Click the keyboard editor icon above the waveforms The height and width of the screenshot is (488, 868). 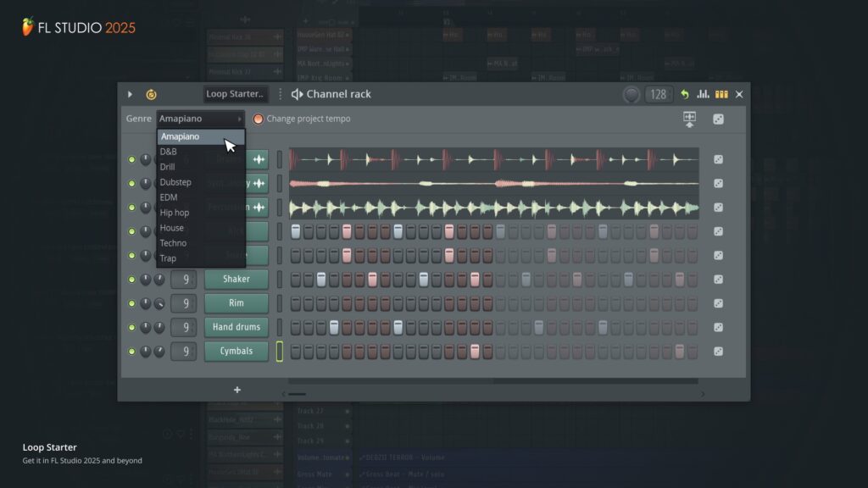[688, 119]
